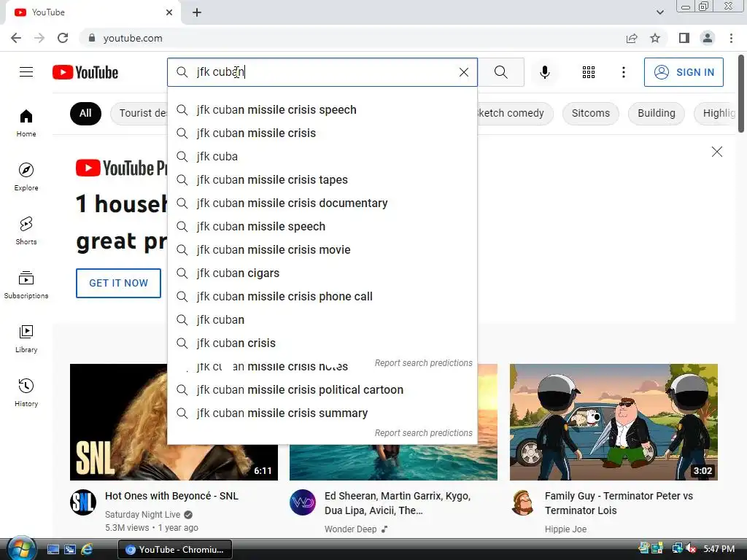Click the YouTube logo
747x560 pixels.
[x=85, y=72]
